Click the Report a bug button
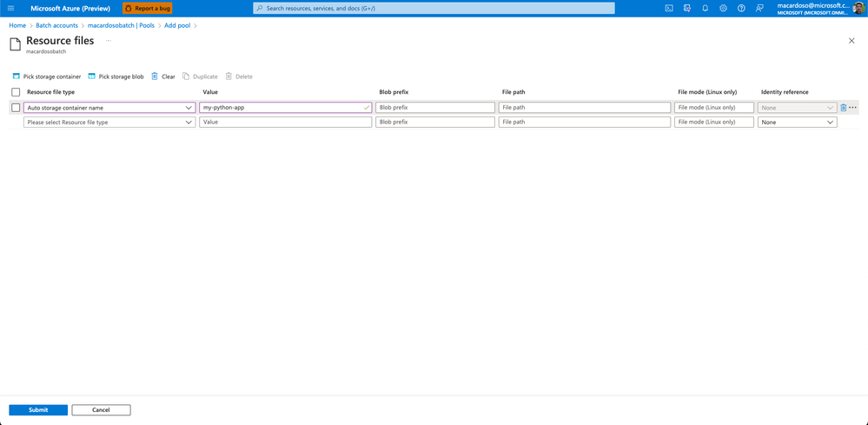Image resolution: width=868 pixels, height=425 pixels. tap(147, 9)
